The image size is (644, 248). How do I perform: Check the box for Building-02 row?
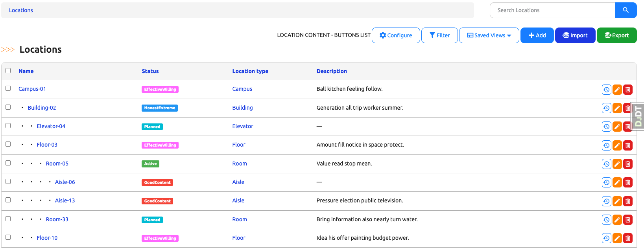(x=8, y=107)
